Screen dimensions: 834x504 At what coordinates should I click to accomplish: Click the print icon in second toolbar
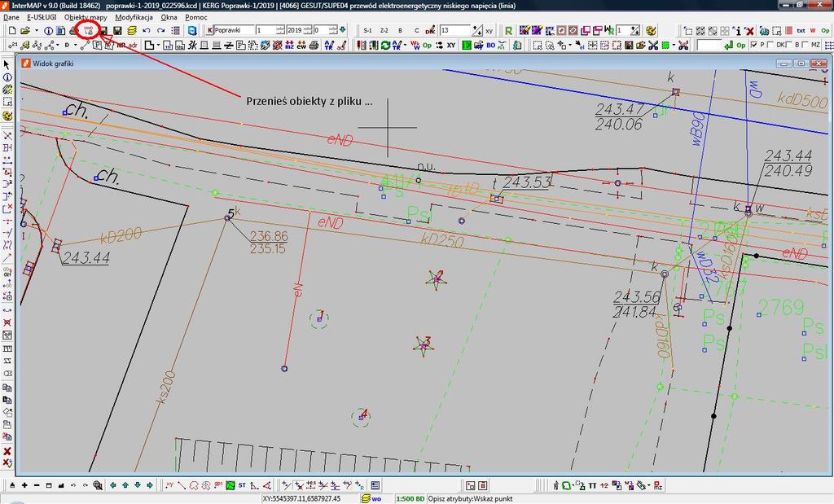click(x=314, y=46)
